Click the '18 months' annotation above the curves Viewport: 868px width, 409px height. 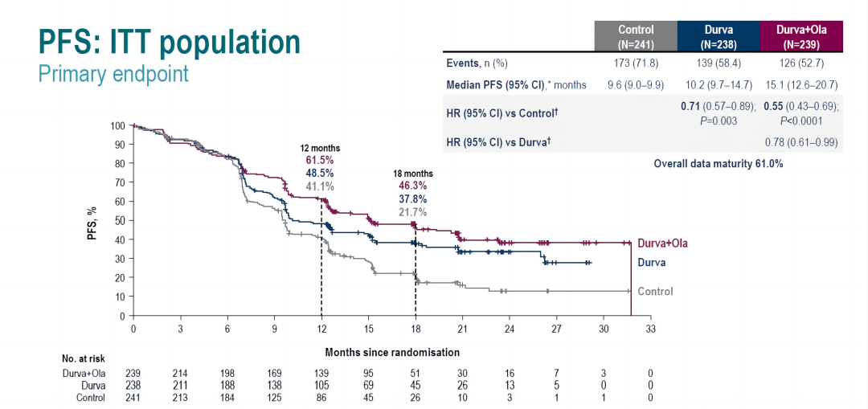tap(413, 174)
